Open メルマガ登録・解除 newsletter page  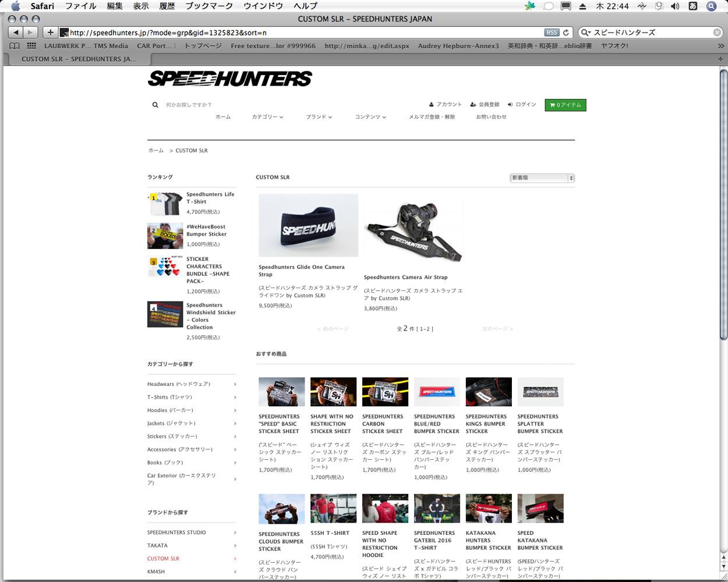point(432,117)
